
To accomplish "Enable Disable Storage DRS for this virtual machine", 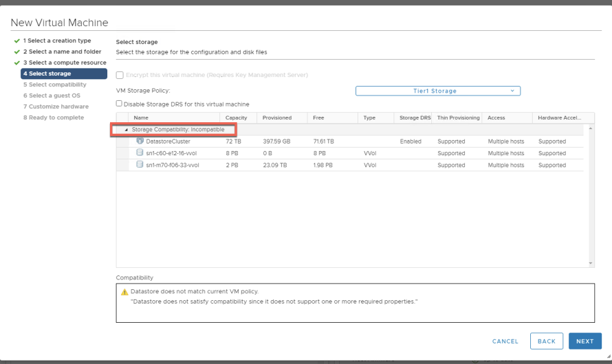I will click(x=120, y=104).
